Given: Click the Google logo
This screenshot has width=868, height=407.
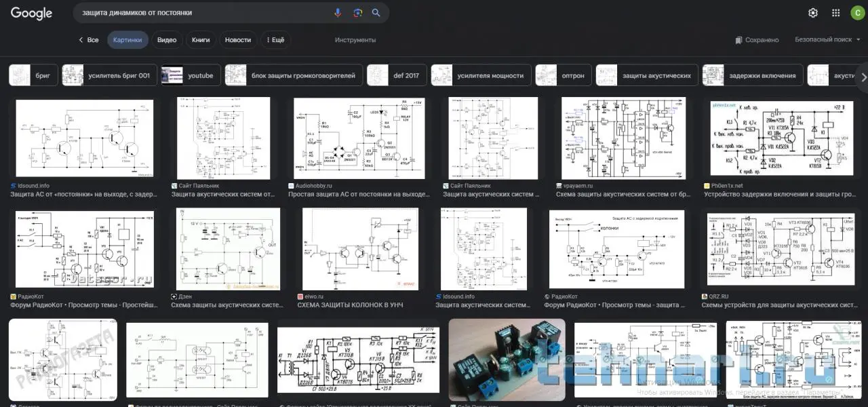Looking at the screenshot, I should [31, 13].
